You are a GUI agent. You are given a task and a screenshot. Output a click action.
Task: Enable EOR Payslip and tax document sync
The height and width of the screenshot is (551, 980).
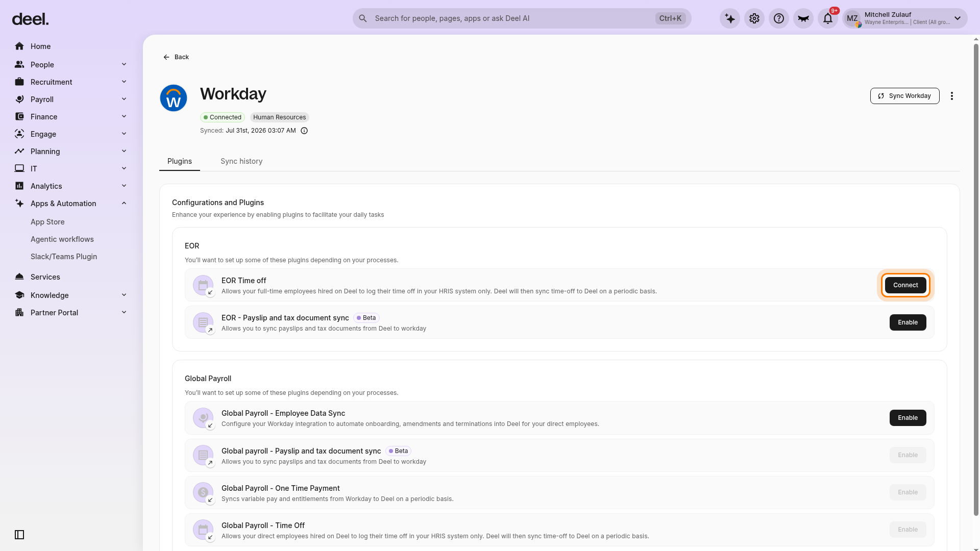coord(908,322)
